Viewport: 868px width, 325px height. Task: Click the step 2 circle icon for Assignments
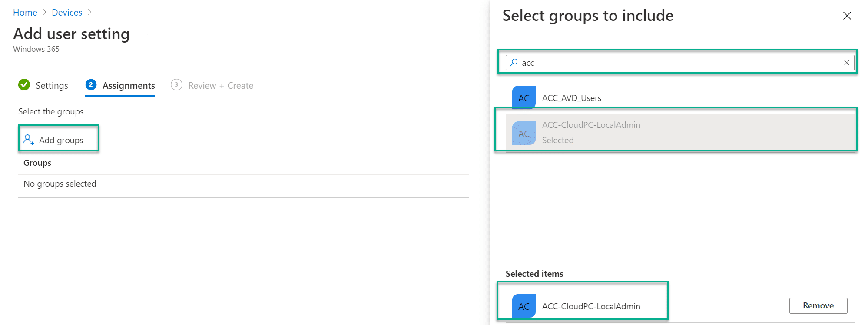coord(91,84)
